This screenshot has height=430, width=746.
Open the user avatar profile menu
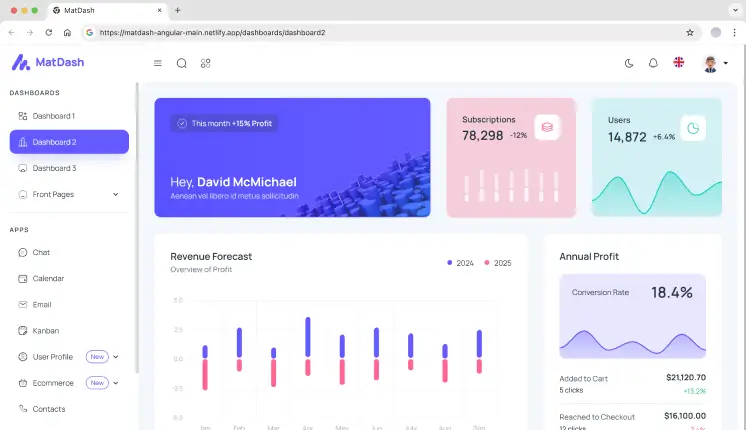[710, 63]
